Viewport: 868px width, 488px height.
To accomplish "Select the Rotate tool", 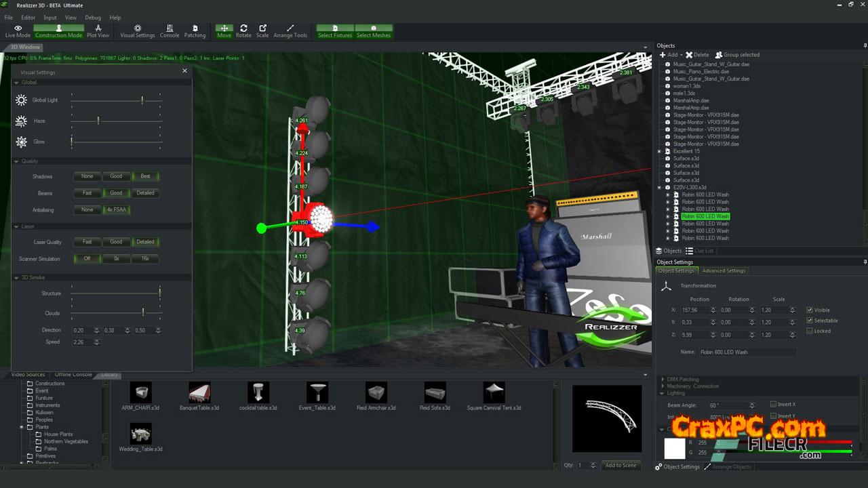I will (x=243, y=31).
